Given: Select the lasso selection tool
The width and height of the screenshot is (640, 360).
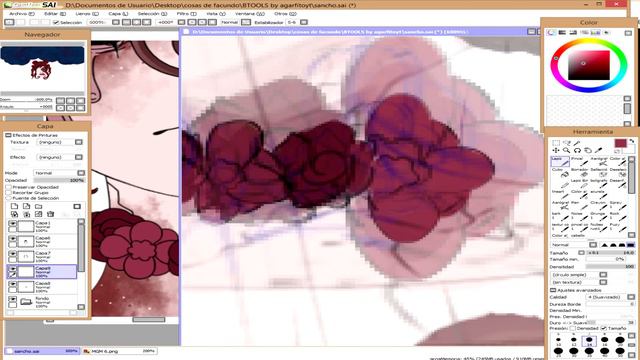Looking at the screenshot, I should (567, 143).
